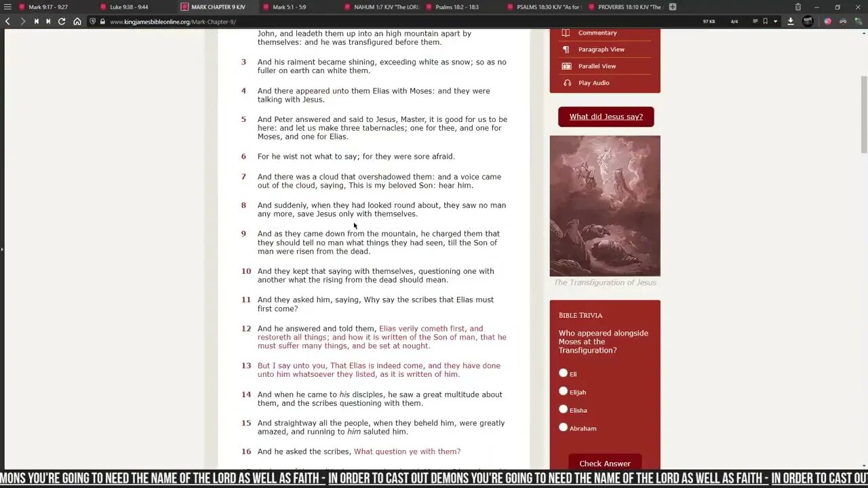Go back with the browser Back arrow
The width and height of the screenshot is (868, 488).
(7, 21)
